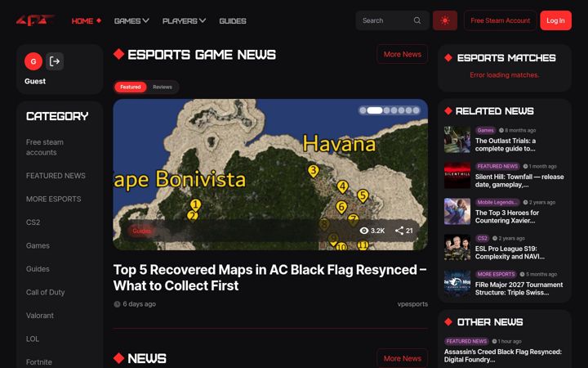Open Top 3 Heroes for Countering Xavier
Image resolution: width=588 pixels, height=368 pixels.
click(x=507, y=217)
